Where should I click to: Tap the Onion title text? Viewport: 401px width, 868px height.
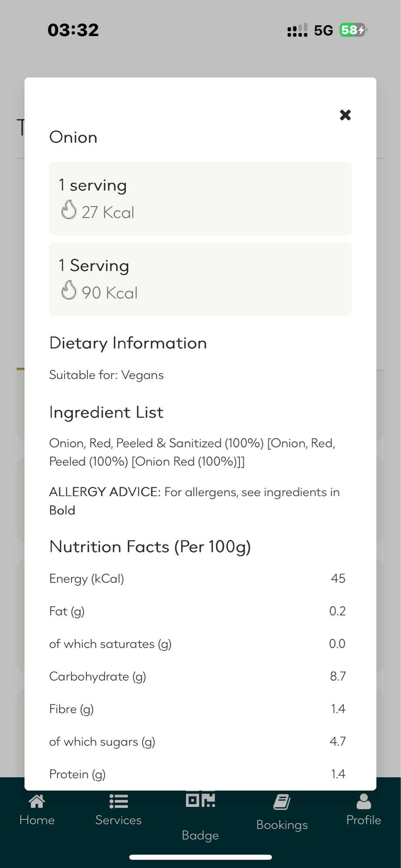[73, 138]
